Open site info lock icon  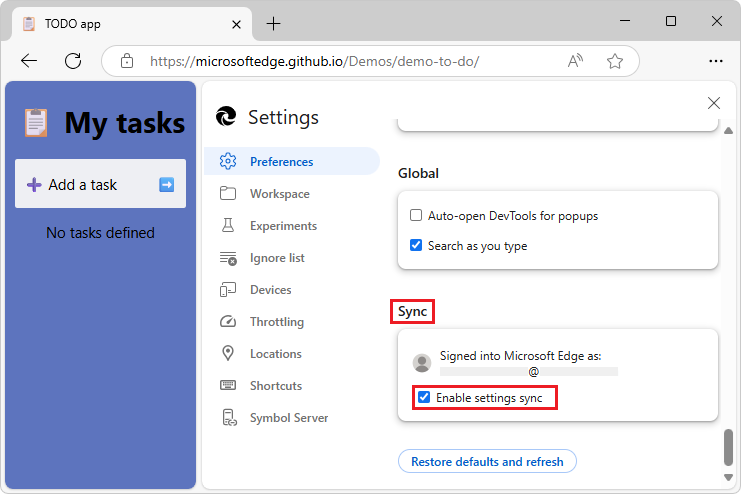127,61
